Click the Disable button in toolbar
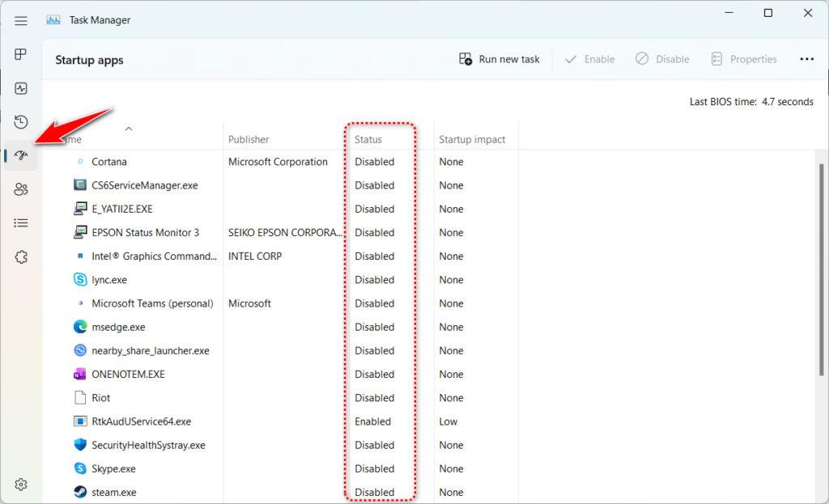 pos(662,59)
